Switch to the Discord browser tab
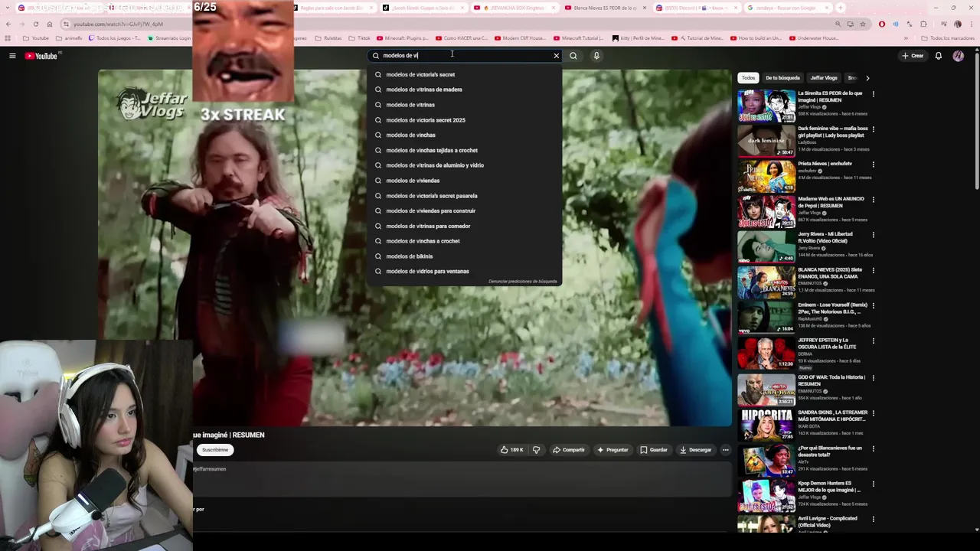Image resolution: width=980 pixels, height=551 pixels. (x=697, y=8)
